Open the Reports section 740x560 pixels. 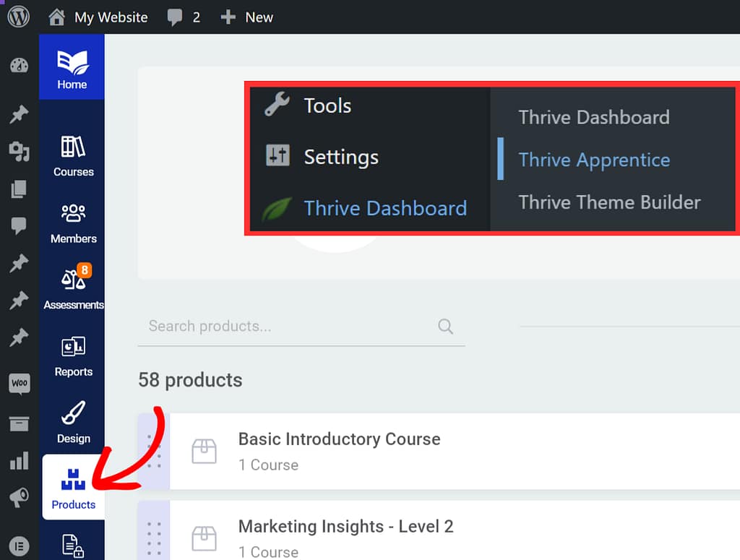pyautogui.click(x=73, y=356)
